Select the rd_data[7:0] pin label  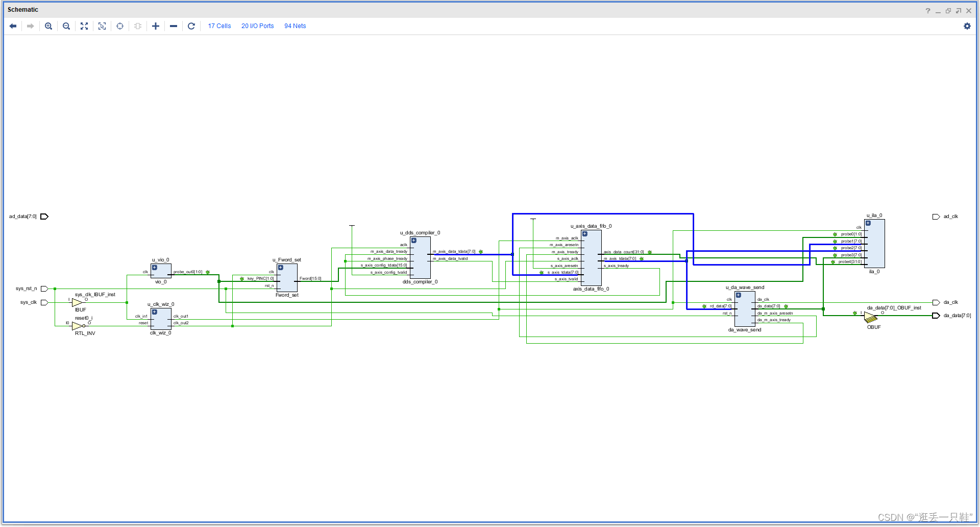(720, 306)
